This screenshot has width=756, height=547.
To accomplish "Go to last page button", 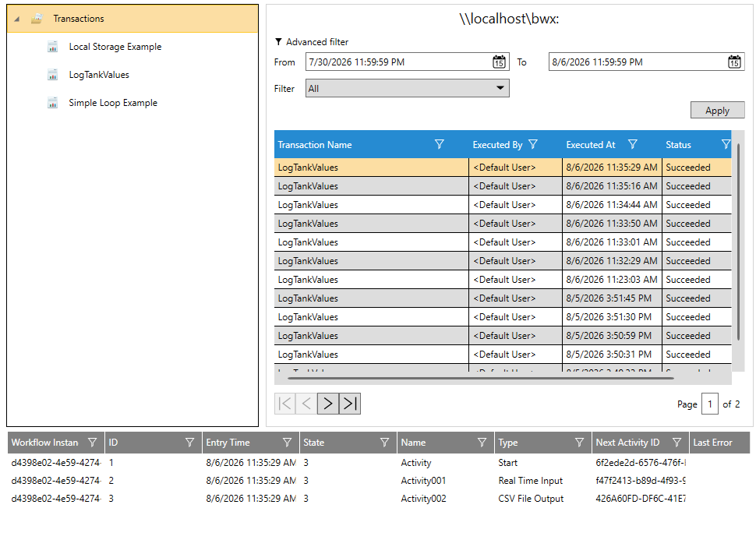I will tap(350, 404).
